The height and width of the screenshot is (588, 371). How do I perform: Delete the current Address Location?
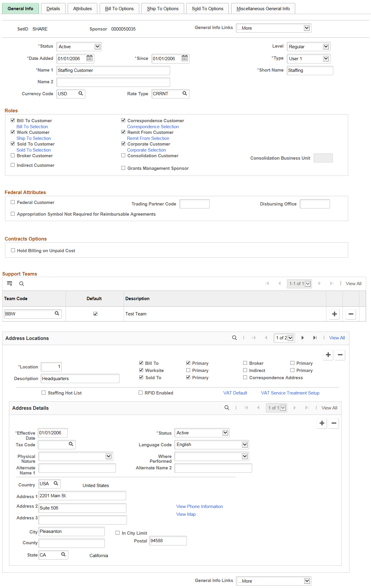point(340,355)
